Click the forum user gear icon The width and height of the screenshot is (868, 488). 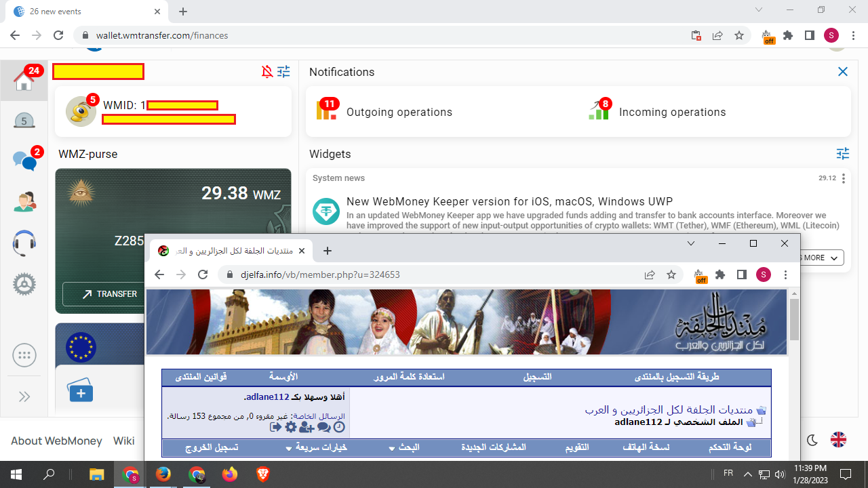290,427
